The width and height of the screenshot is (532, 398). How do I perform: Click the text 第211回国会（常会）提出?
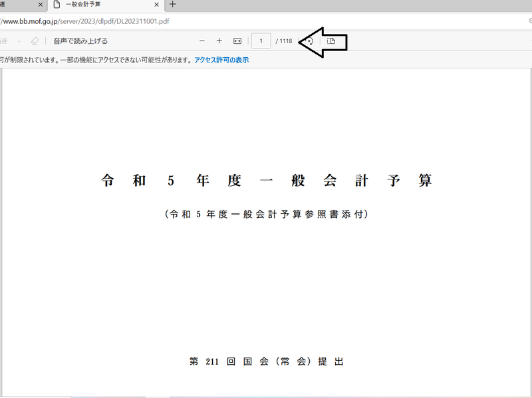tap(266, 362)
